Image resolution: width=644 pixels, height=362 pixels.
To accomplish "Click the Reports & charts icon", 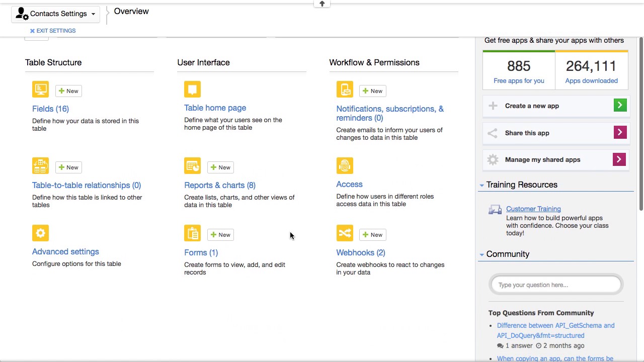I will click(192, 166).
